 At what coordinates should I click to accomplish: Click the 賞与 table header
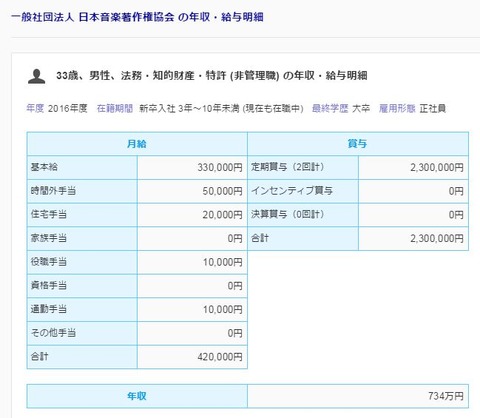coord(358,144)
